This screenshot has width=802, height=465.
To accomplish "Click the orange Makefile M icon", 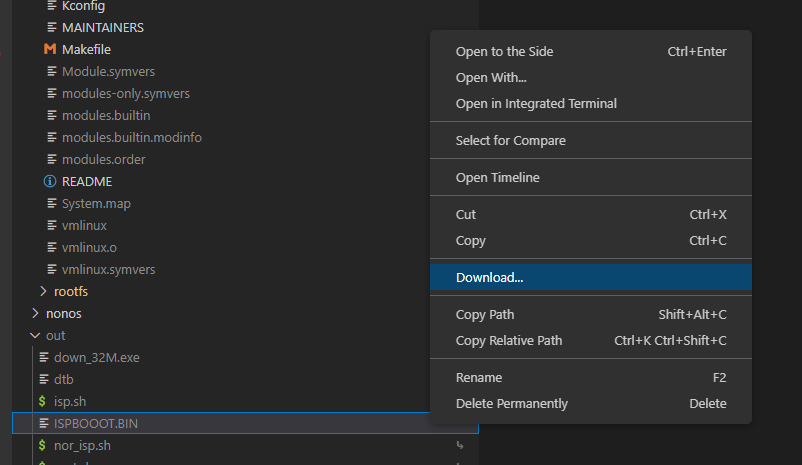I will tap(50, 49).
